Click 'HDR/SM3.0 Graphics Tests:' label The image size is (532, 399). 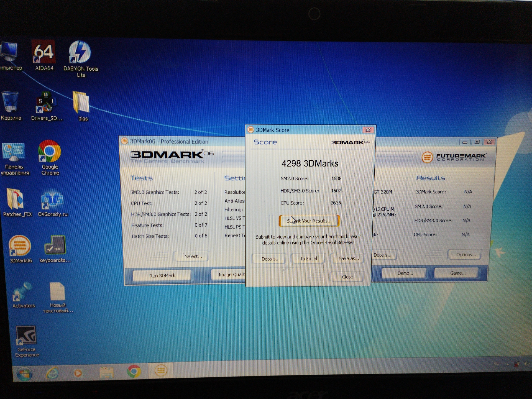click(161, 214)
